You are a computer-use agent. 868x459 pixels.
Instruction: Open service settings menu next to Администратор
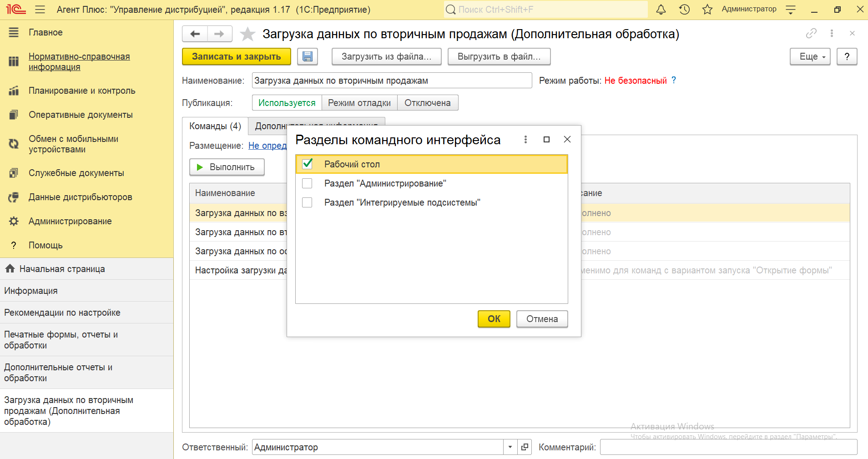(x=791, y=9)
